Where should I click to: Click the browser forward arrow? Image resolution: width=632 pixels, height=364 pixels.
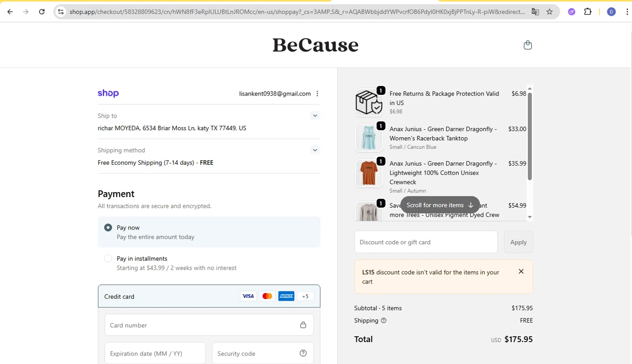click(x=26, y=12)
